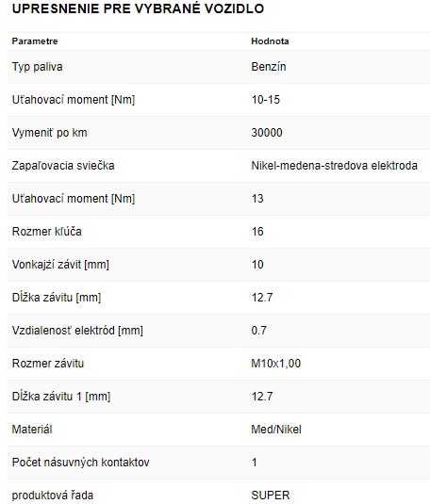Select the 'Hodnota' column header

270,41
